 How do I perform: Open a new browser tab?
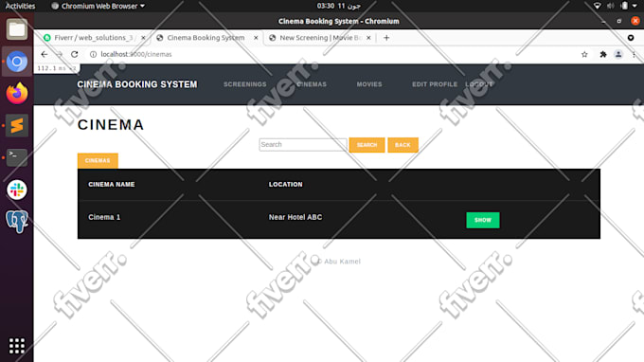coord(386,38)
